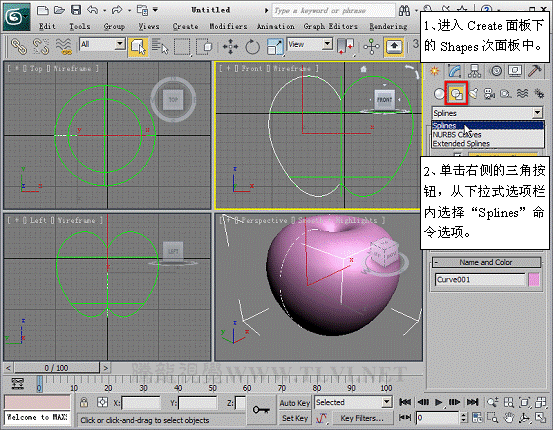Click the Select and Move tool
The width and height of the screenshot is (553, 430).
click(x=230, y=46)
